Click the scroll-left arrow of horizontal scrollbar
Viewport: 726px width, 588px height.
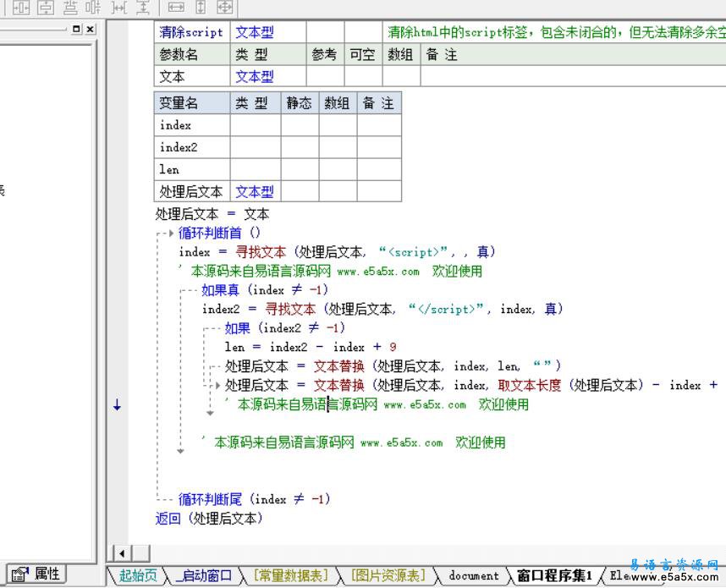122,553
